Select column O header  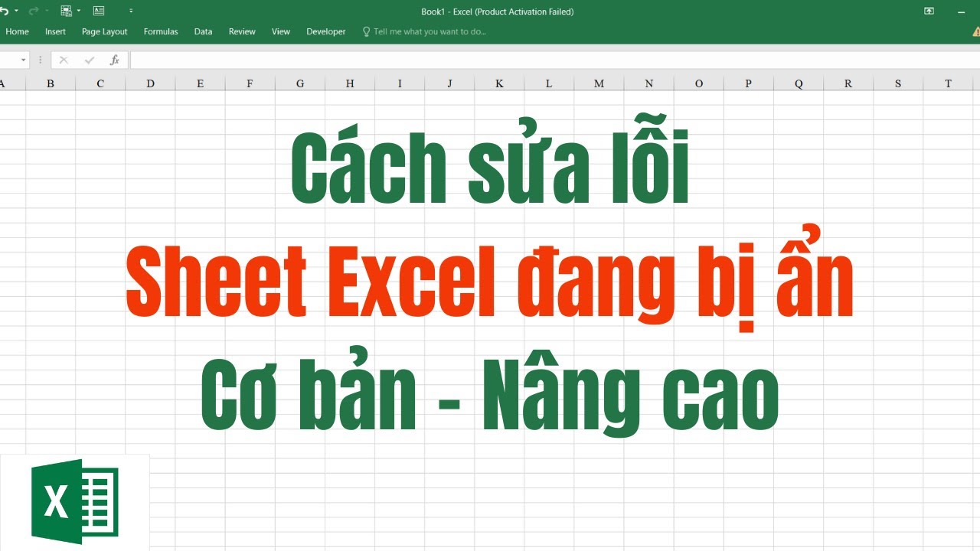click(699, 83)
